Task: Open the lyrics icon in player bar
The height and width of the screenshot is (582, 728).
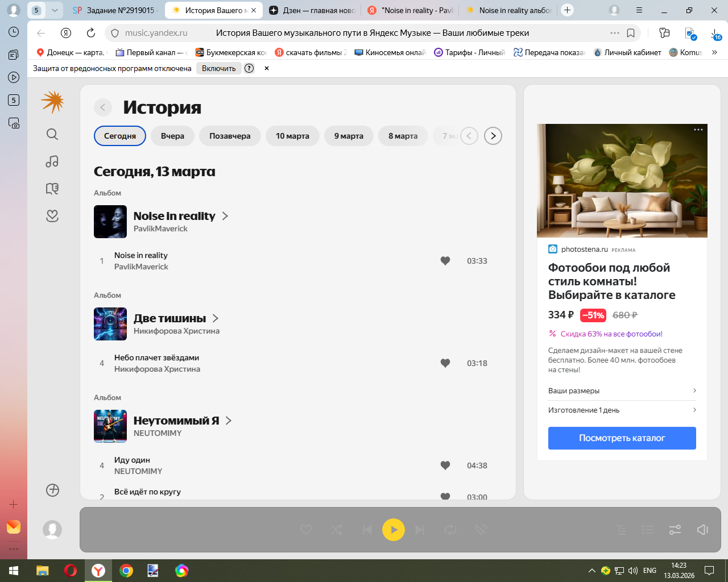Action: (x=621, y=530)
